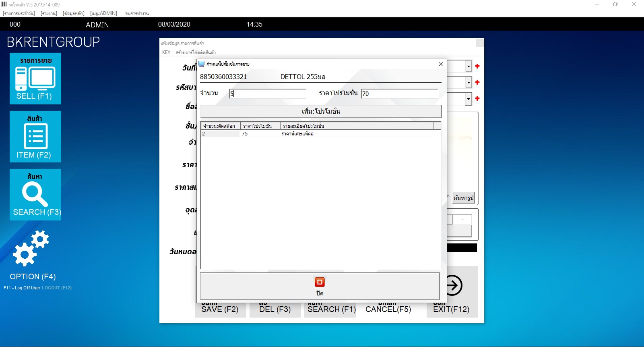Minimize the main application window
The height and width of the screenshot is (347, 644).
point(597,4)
